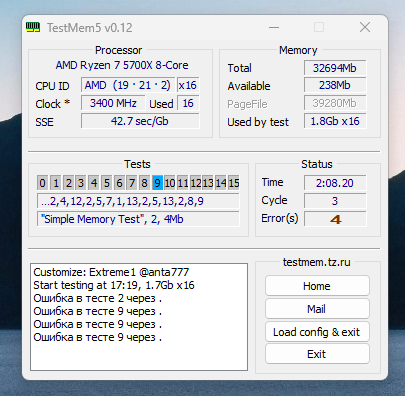Click the Memory group heading
The image size is (405, 396).
(298, 50)
